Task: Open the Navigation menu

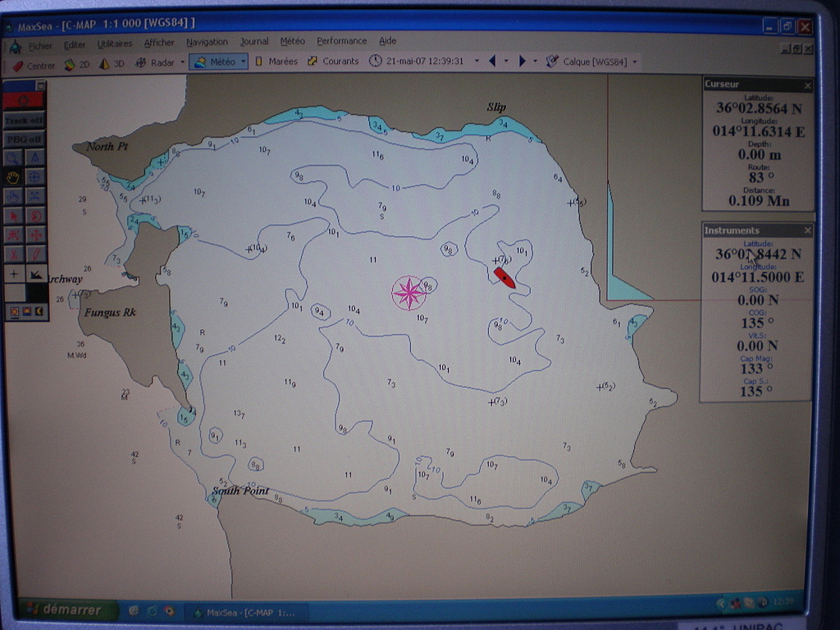Action: [207, 42]
